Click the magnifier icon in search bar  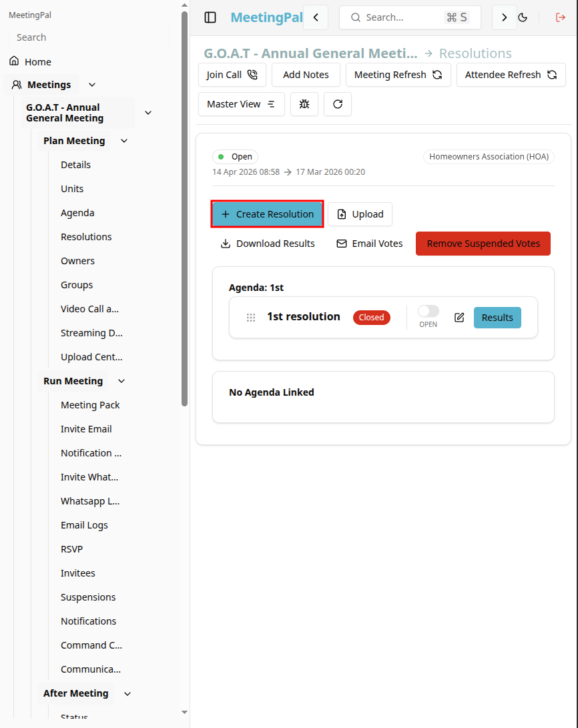click(x=356, y=17)
